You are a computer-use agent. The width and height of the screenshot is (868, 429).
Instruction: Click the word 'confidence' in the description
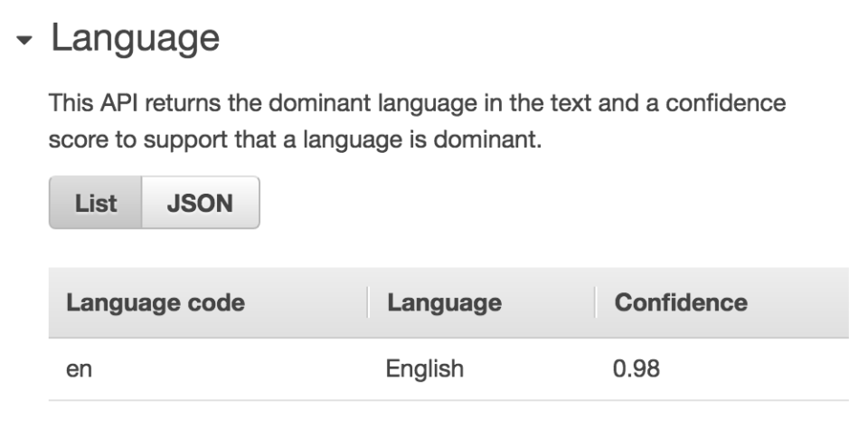pyautogui.click(x=726, y=104)
